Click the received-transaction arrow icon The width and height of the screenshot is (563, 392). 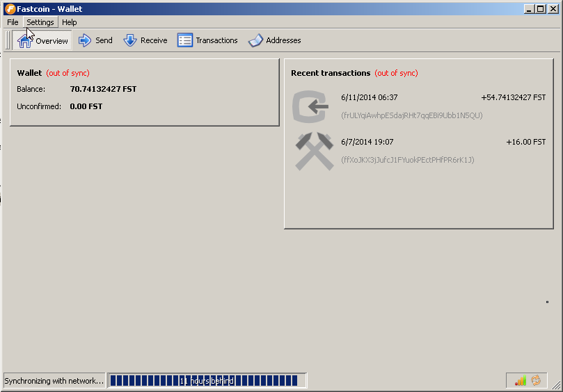[x=310, y=106]
